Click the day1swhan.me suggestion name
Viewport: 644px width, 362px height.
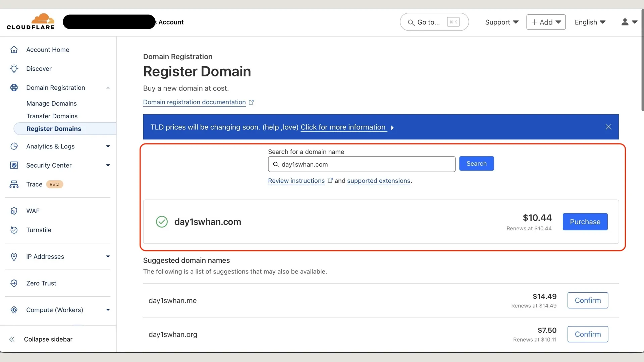click(x=172, y=301)
